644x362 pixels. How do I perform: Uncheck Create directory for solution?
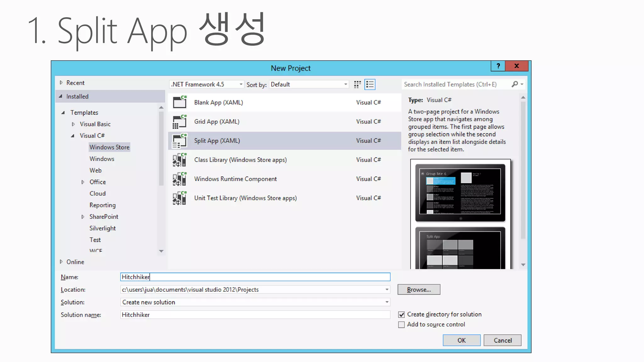pos(402,315)
